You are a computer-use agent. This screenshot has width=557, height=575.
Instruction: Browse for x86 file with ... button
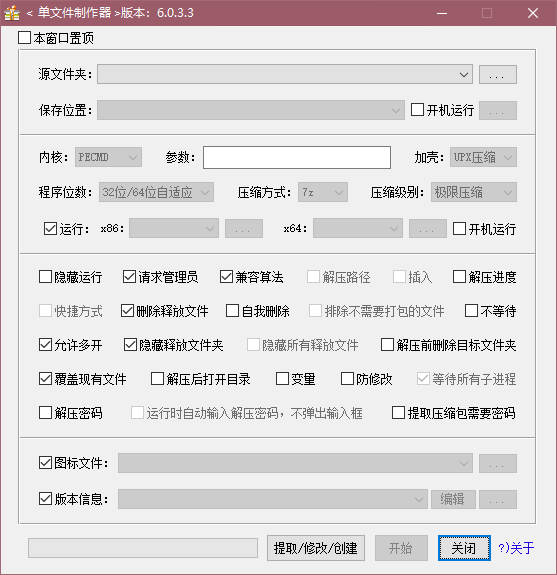tap(244, 228)
